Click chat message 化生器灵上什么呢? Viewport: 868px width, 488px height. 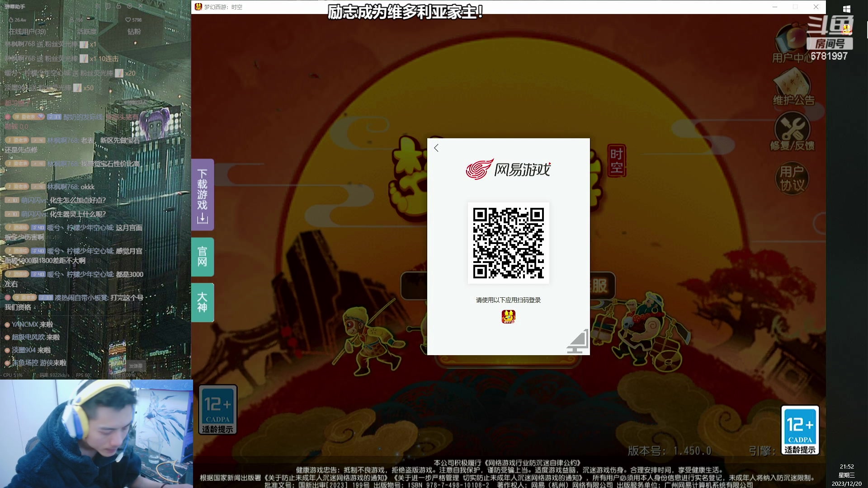55,214
